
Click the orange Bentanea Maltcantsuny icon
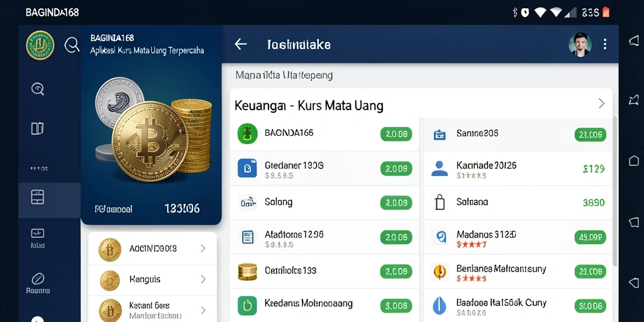(440, 271)
